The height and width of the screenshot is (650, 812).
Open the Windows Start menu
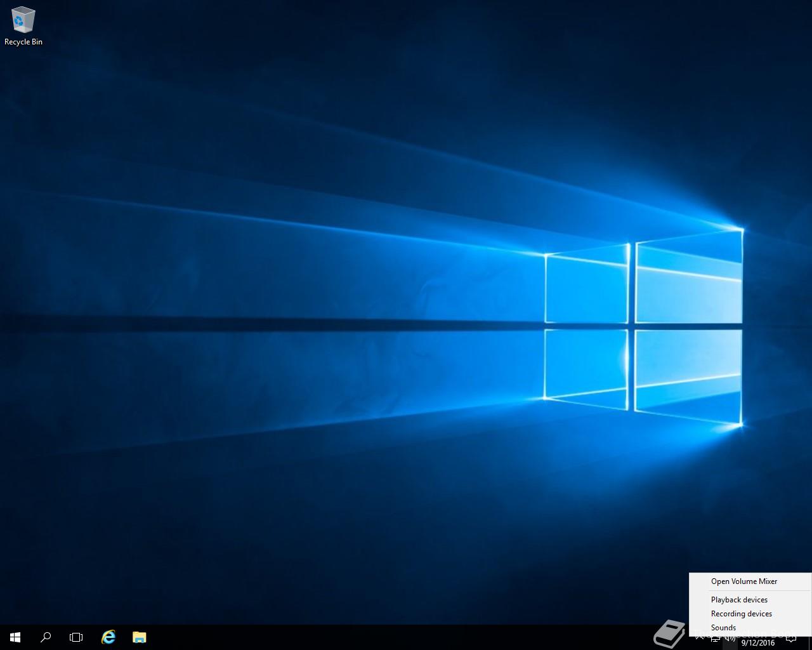(x=15, y=637)
